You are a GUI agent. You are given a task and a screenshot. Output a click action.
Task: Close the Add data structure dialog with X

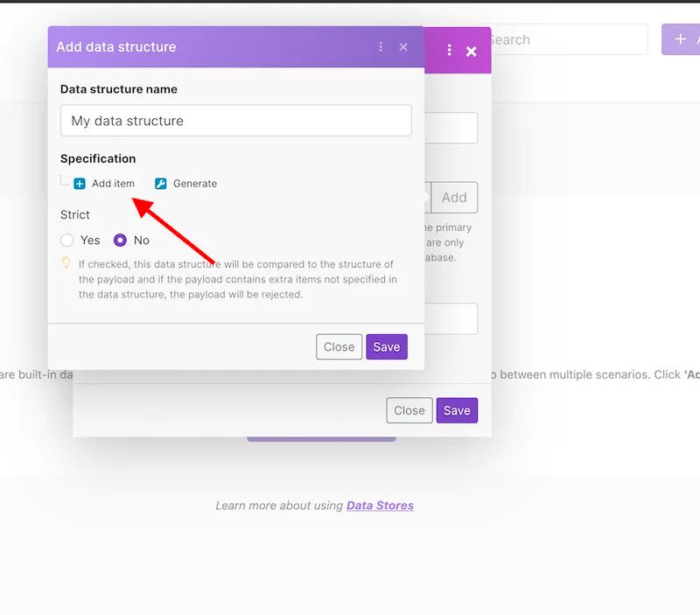coord(403,47)
